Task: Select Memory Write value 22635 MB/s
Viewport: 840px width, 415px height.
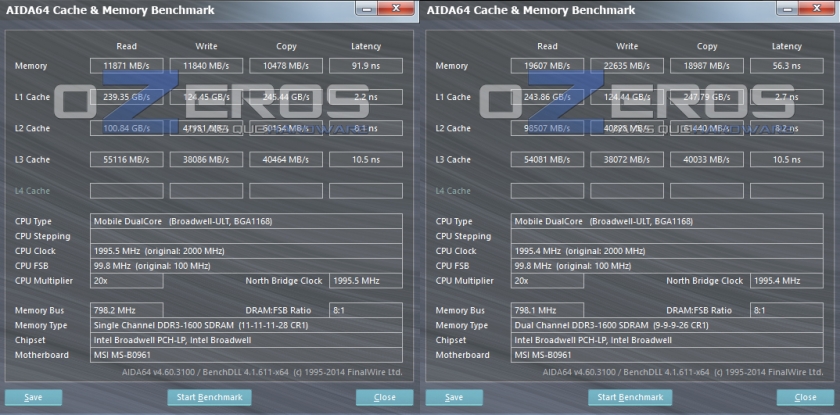Action: point(627,66)
